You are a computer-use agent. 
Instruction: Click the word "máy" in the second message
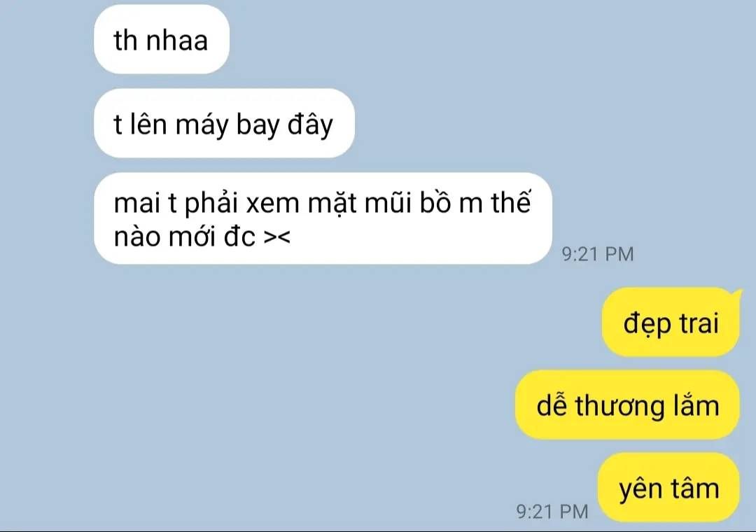click(202, 125)
